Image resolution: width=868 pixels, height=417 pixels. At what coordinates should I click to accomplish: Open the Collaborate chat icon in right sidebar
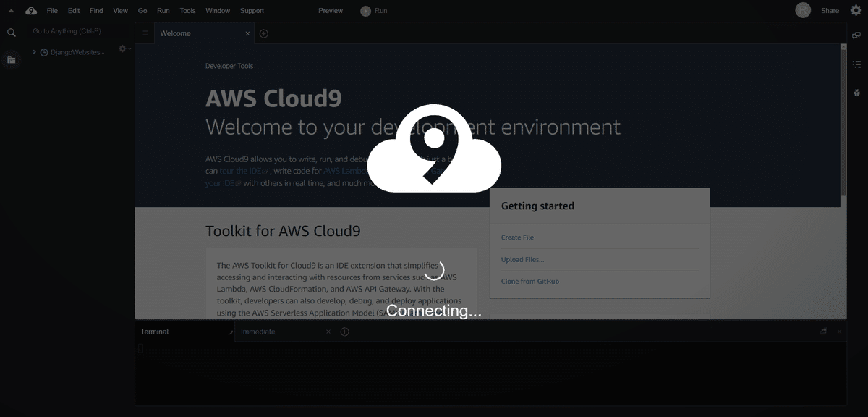pos(856,35)
